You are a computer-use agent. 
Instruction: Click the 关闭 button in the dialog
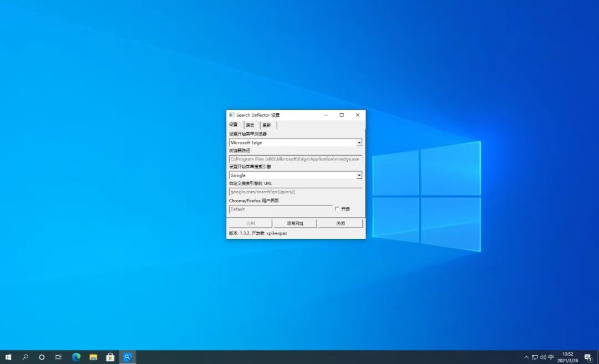coord(341,223)
